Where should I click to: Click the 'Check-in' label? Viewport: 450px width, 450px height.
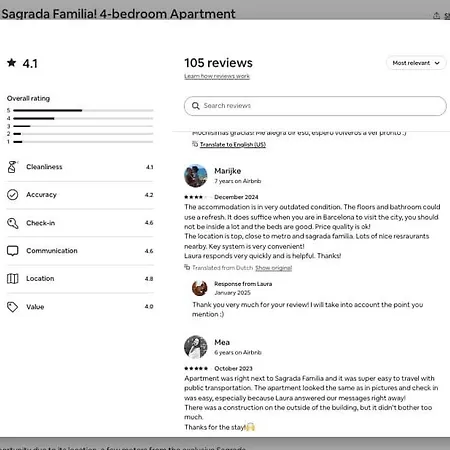pyautogui.click(x=41, y=223)
